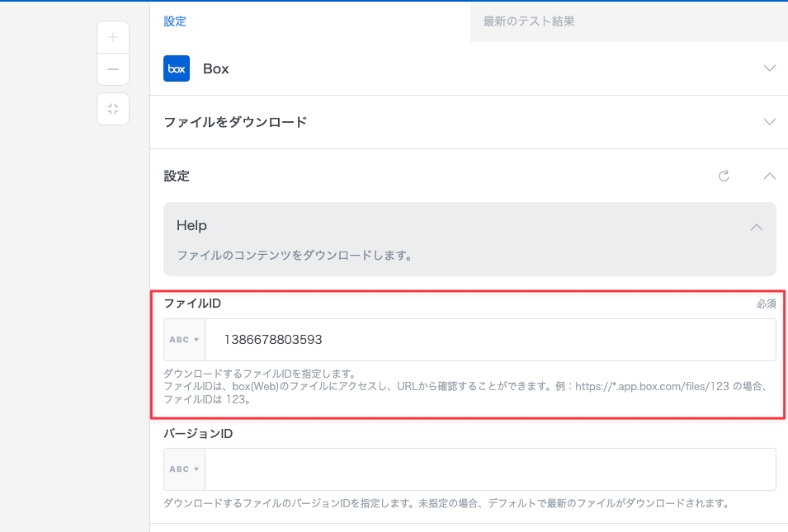Collapse the 設定 section using its chevron
Viewport: 788px width, 532px height.
click(769, 176)
